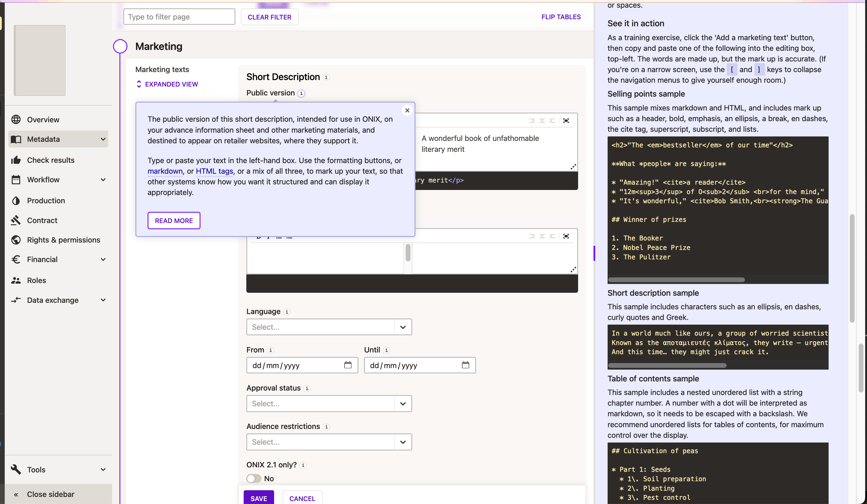867x504 pixels.
Task: Click the book cover thumbnail placeholder
Action: pyautogui.click(x=40, y=60)
